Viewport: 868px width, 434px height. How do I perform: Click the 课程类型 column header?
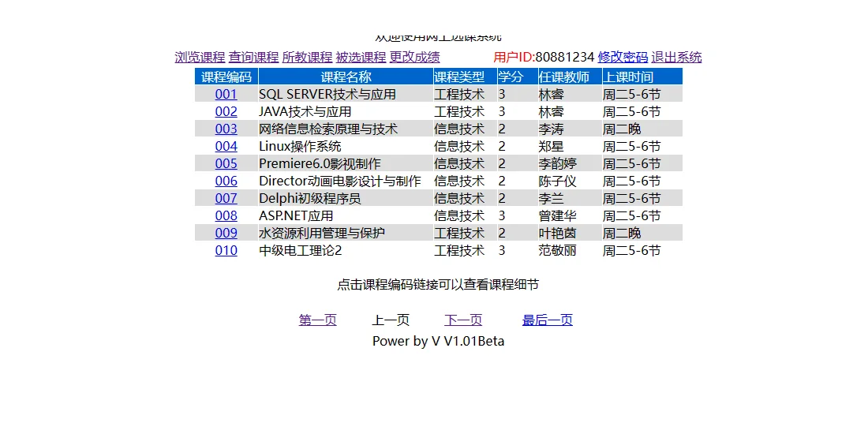pyautogui.click(x=465, y=77)
